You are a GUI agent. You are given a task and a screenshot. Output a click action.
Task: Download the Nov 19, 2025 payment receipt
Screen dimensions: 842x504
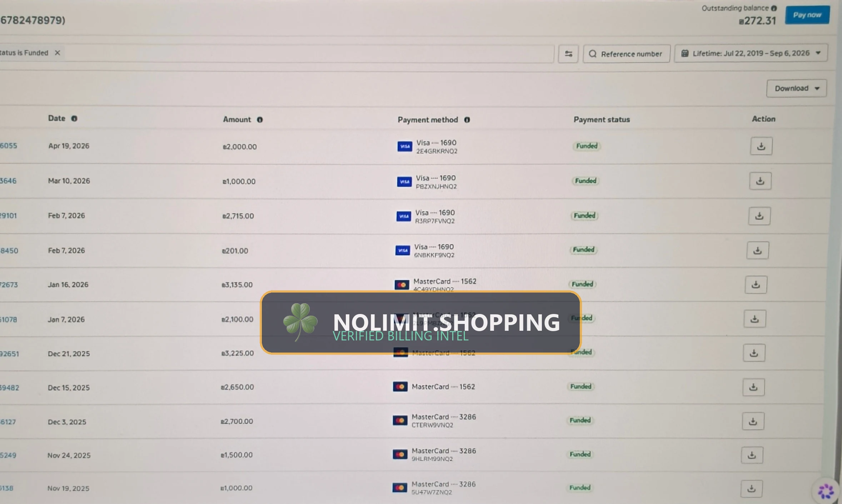point(752,489)
